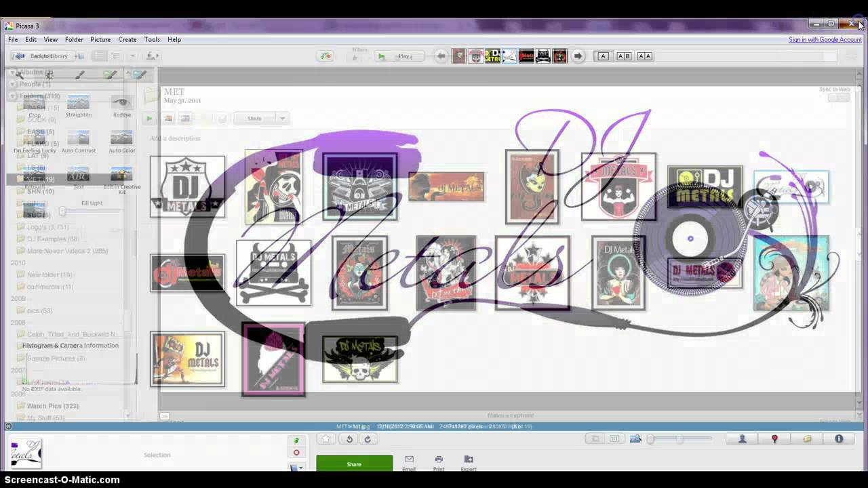868x488 pixels.
Task: Select the Text tool
Action: click(78, 178)
